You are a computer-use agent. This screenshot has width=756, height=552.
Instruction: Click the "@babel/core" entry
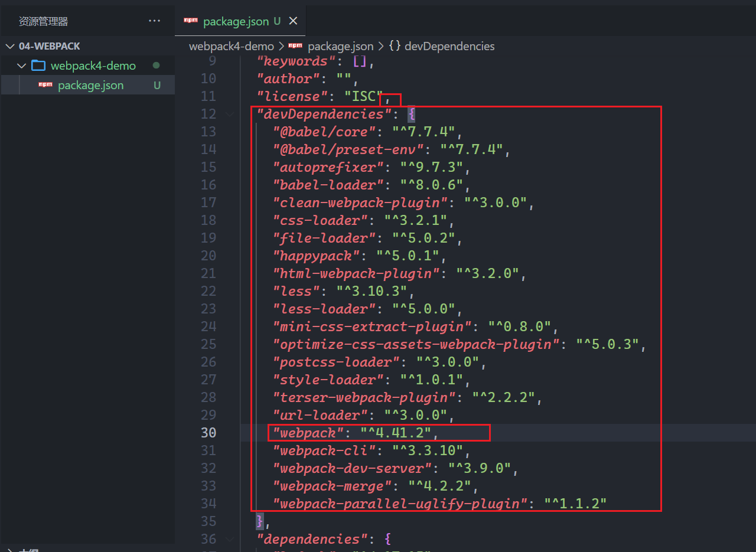[x=324, y=132]
